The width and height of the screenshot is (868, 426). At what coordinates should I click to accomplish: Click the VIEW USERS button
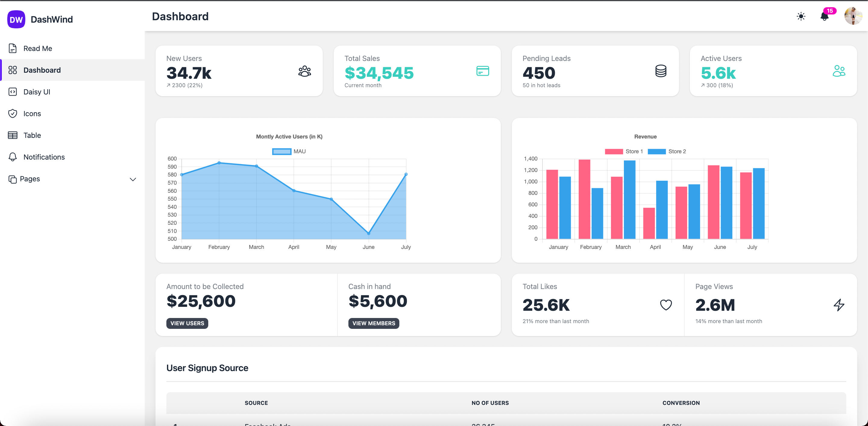(188, 323)
